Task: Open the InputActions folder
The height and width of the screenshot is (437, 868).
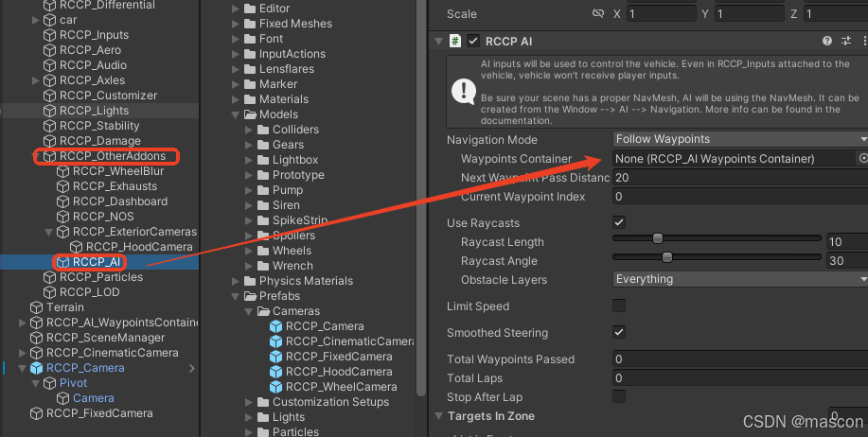Action: 285,54
